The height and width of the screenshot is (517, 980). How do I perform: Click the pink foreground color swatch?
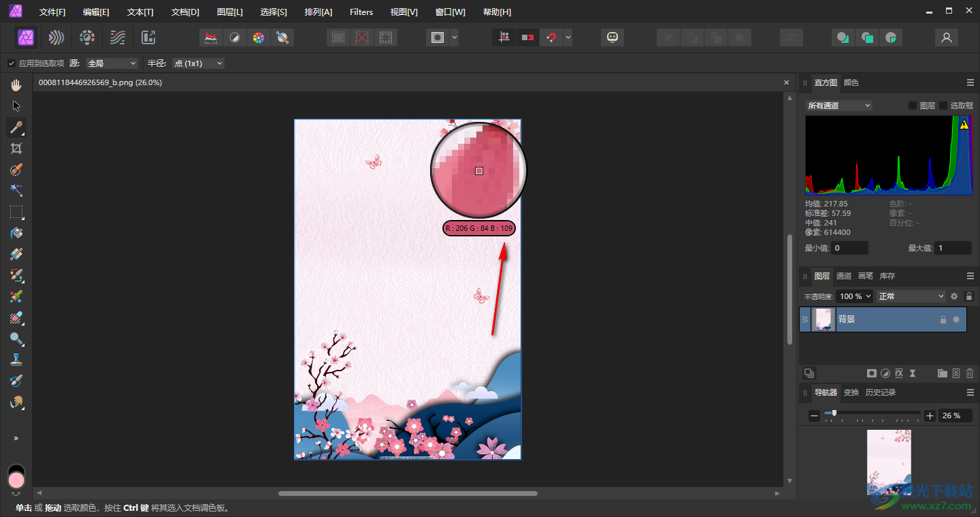tap(16, 480)
